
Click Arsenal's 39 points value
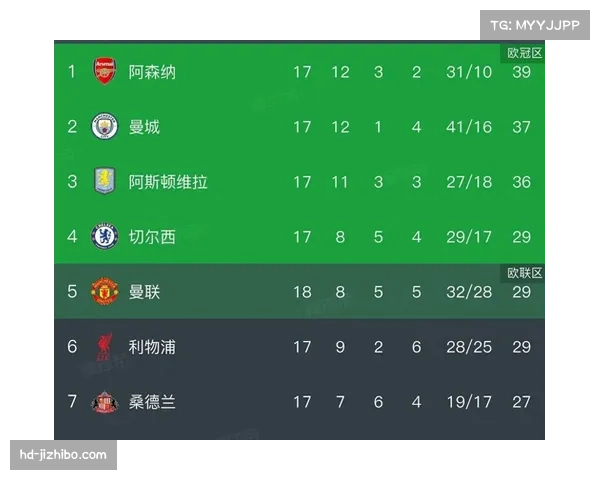coord(521,72)
